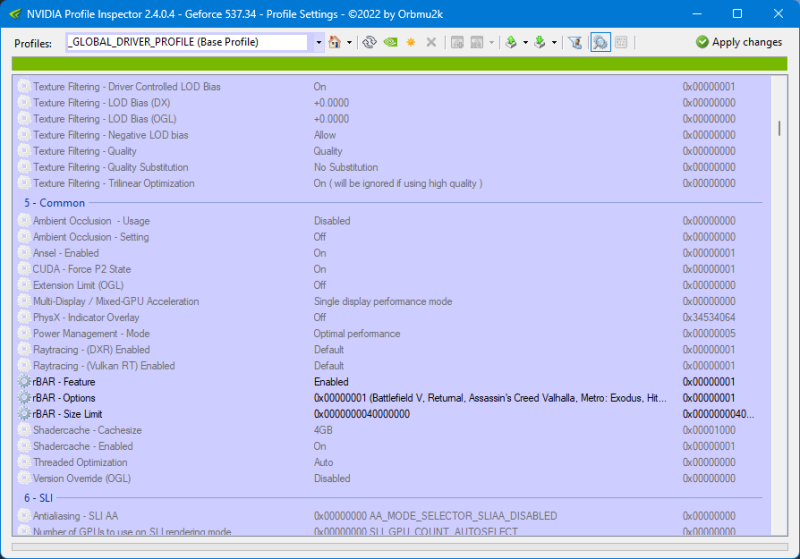Click remove application from profile icon
The image size is (800, 559).
tap(477, 42)
